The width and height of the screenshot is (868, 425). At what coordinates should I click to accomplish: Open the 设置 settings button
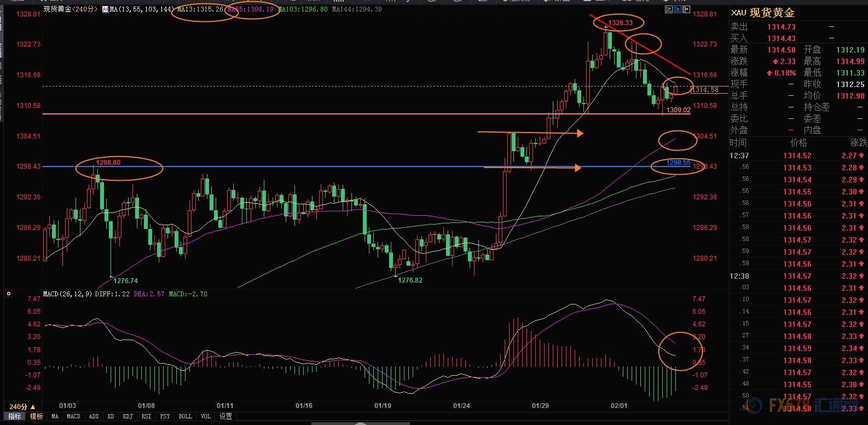(x=225, y=416)
